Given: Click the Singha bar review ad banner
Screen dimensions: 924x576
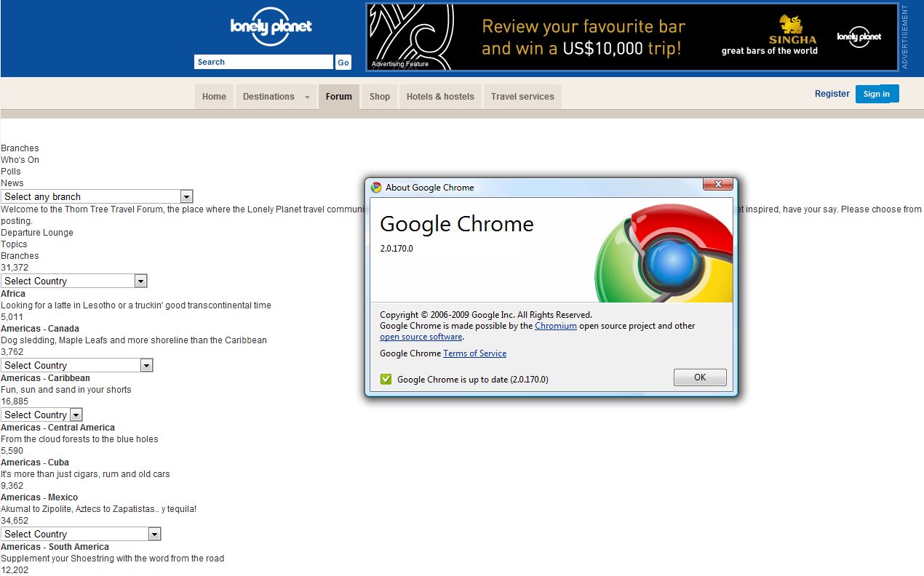Looking at the screenshot, I should [x=632, y=37].
